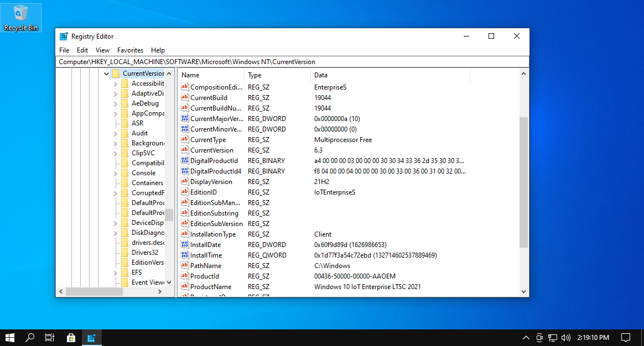This screenshot has height=346, width=644.
Task: Click the Registry Editor taskbar button
Action: pos(91,337)
